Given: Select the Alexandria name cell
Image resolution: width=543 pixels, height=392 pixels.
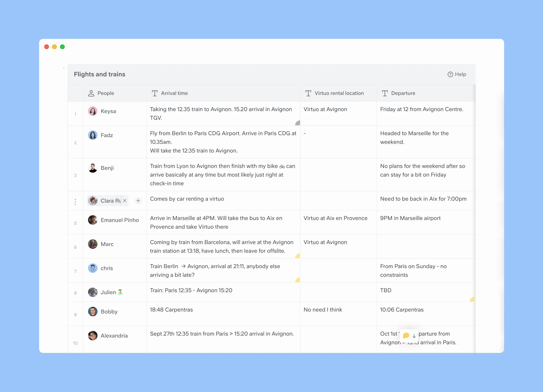Looking at the screenshot, I should point(115,339).
